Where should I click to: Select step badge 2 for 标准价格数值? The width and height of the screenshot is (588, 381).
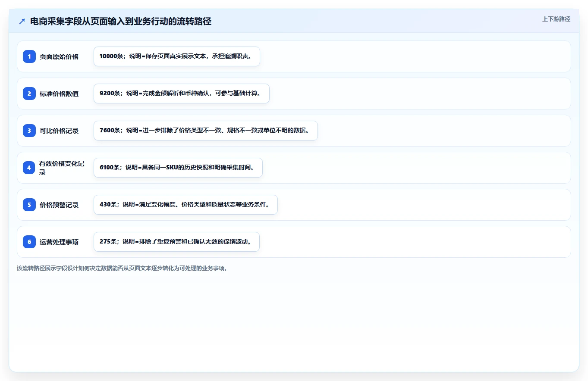point(29,94)
